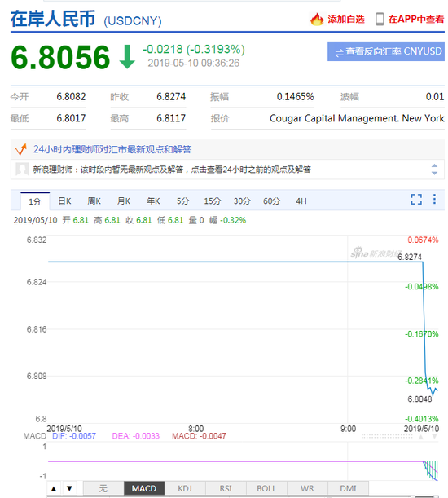The width and height of the screenshot is (448, 498).
Task: Click the 在岸人民币 title
Action: pos(53,19)
